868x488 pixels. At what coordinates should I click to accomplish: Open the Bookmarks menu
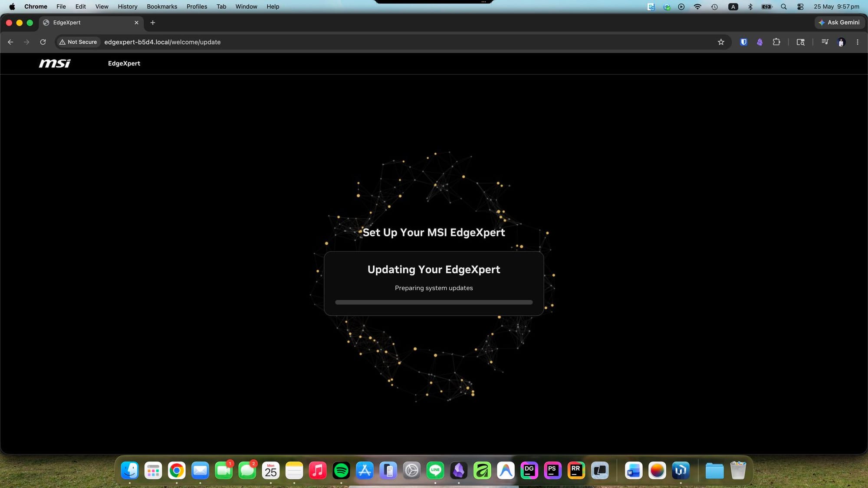(162, 7)
